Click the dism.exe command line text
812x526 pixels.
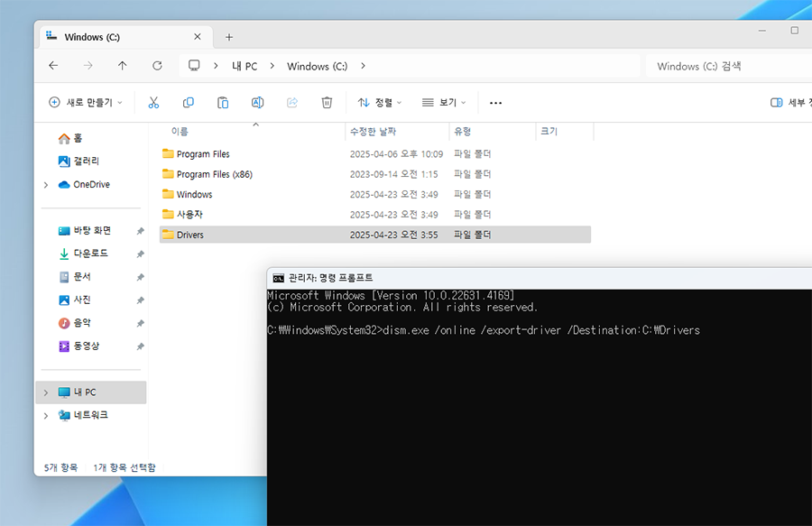point(540,330)
